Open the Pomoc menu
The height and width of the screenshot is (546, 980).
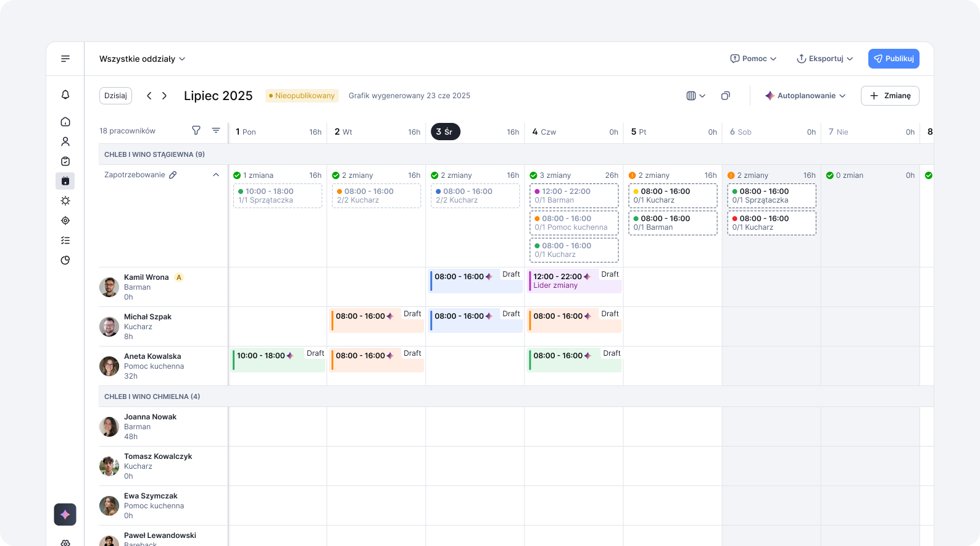pyautogui.click(x=754, y=59)
